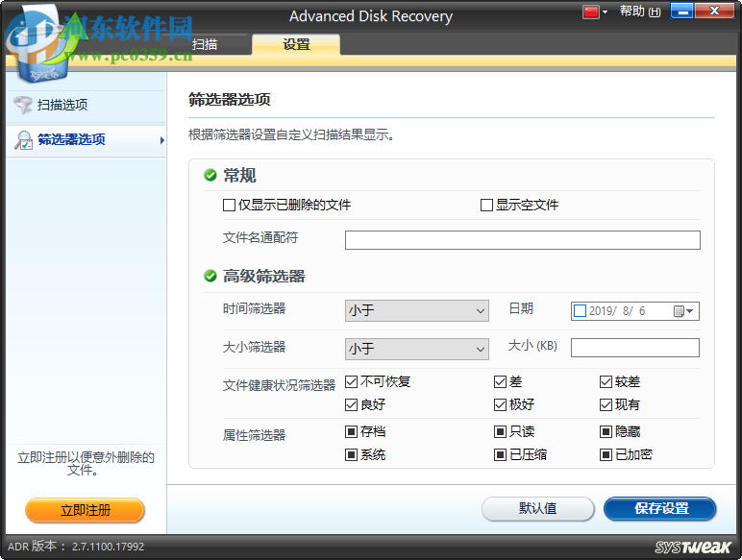Open the 帮助 (H) menu
Screen dimensions: 742x560
[x=640, y=12]
